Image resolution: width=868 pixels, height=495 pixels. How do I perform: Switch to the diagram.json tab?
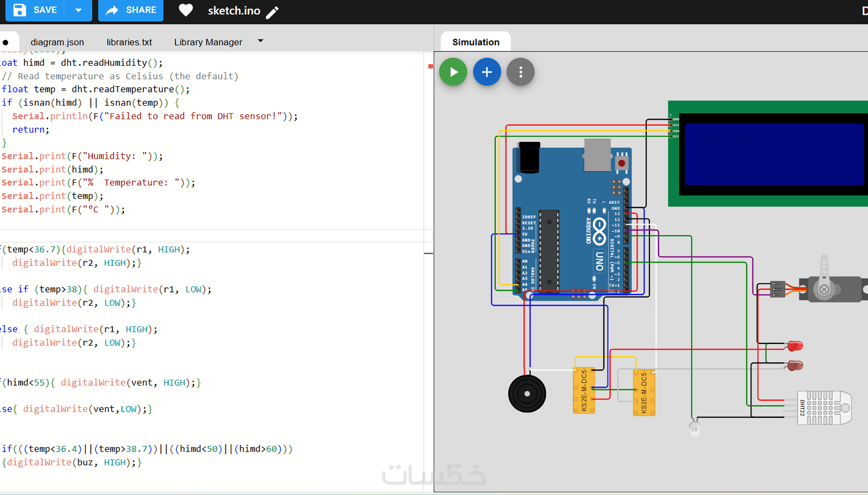tap(57, 42)
